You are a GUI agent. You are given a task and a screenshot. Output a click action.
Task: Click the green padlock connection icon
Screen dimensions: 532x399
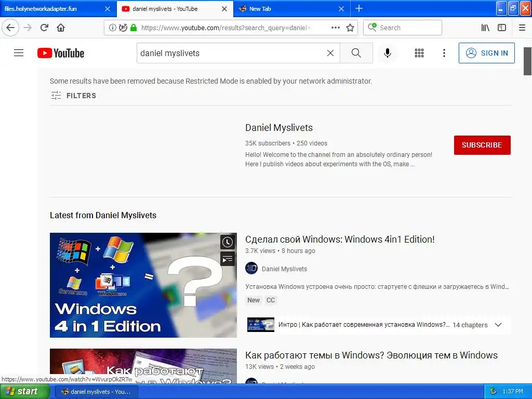(134, 28)
